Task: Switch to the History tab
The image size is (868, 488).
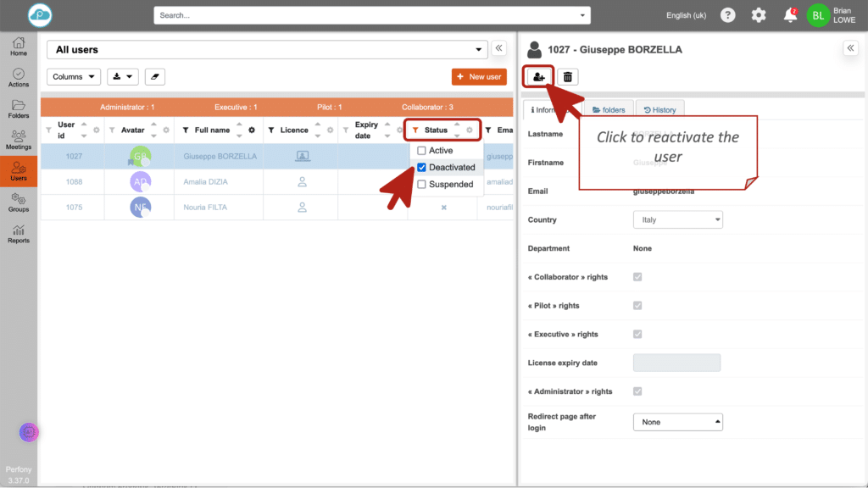Action: pos(659,110)
